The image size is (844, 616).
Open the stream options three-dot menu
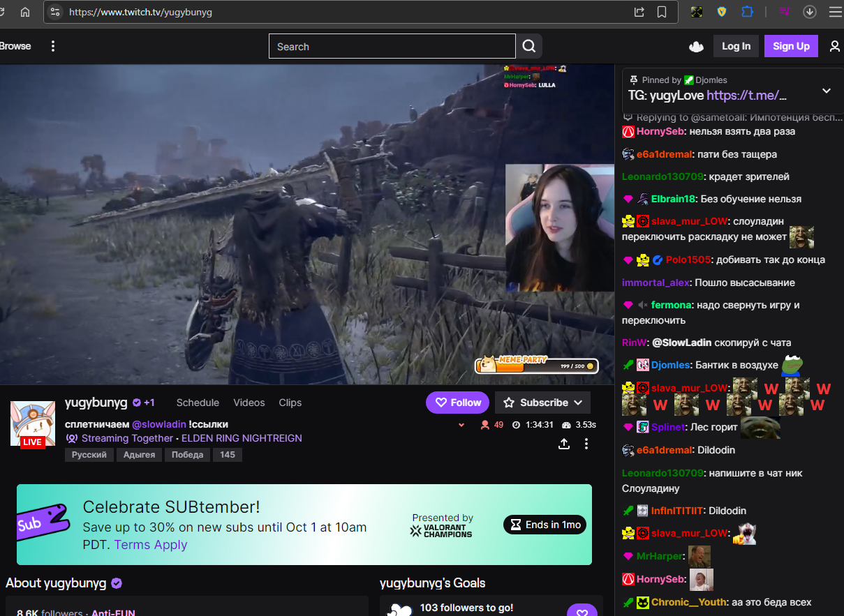point(586,444)
